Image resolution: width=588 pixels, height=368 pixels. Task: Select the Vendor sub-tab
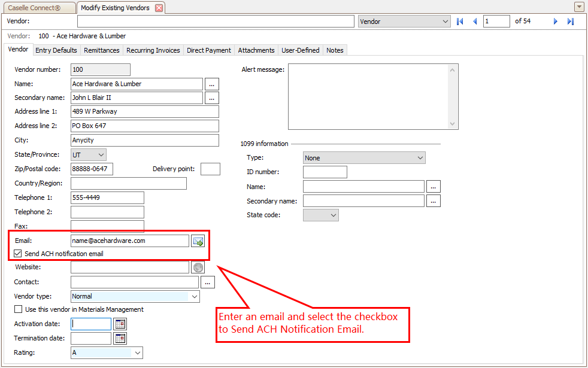tap(18, 50)
